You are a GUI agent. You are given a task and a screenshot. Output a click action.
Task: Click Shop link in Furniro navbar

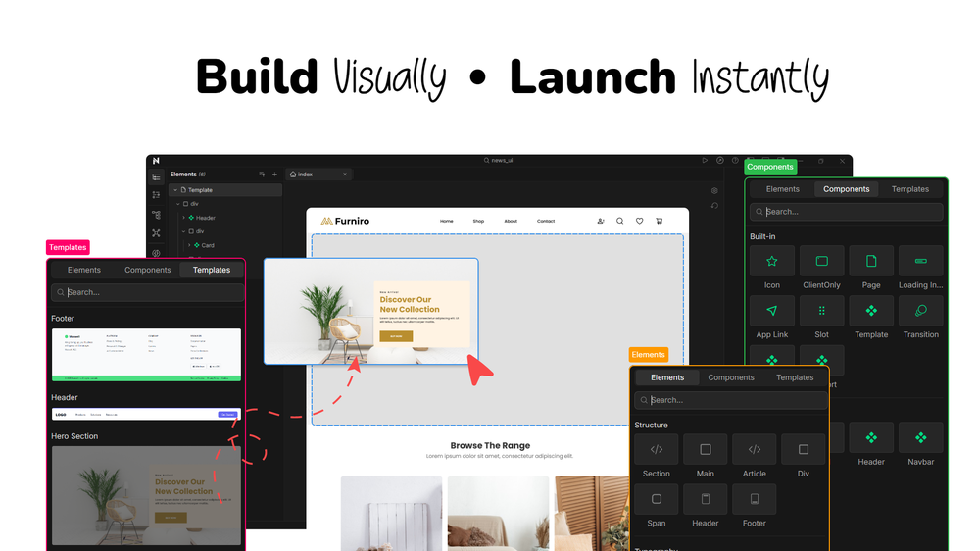point(478,221)
